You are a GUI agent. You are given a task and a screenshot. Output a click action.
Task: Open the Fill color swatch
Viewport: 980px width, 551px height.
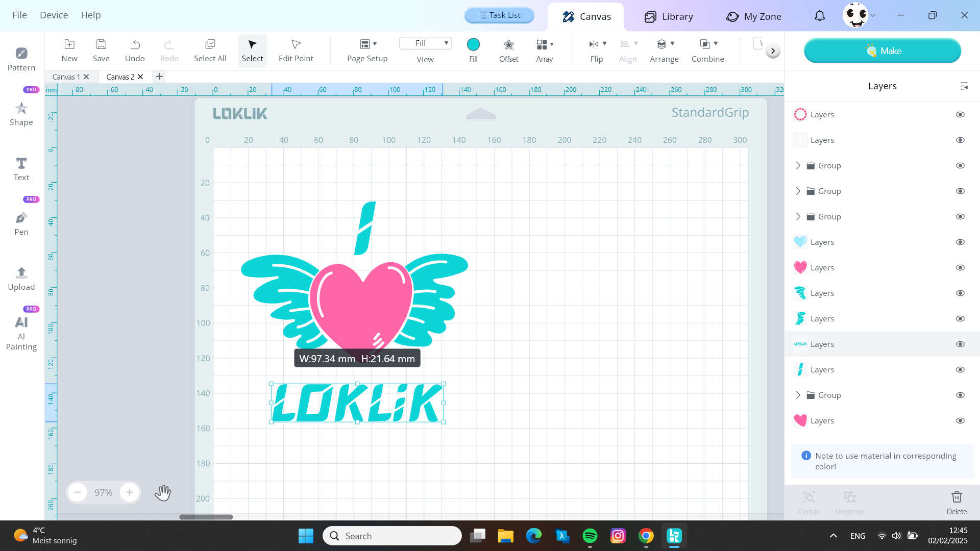click(x=473, y=44)
